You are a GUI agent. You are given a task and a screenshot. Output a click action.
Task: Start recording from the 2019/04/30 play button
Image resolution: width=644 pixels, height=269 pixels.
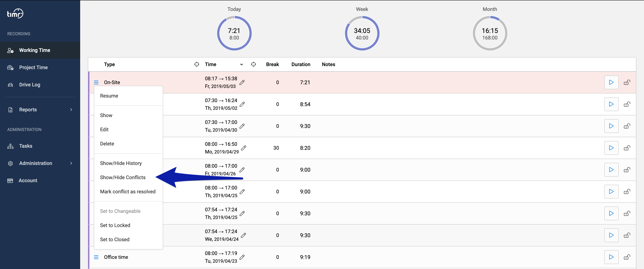(x=611, y=126)
